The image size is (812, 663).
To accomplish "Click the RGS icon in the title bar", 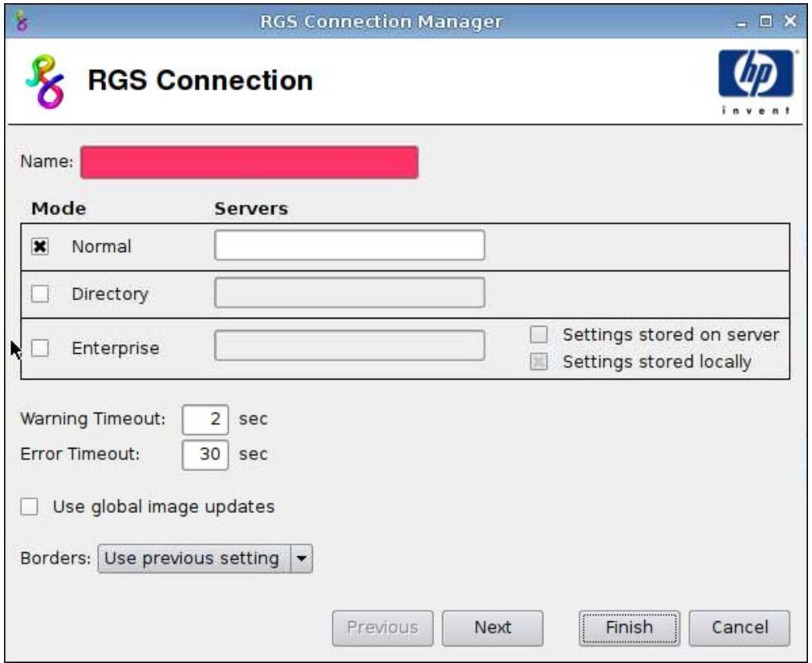I will (21, 21).
